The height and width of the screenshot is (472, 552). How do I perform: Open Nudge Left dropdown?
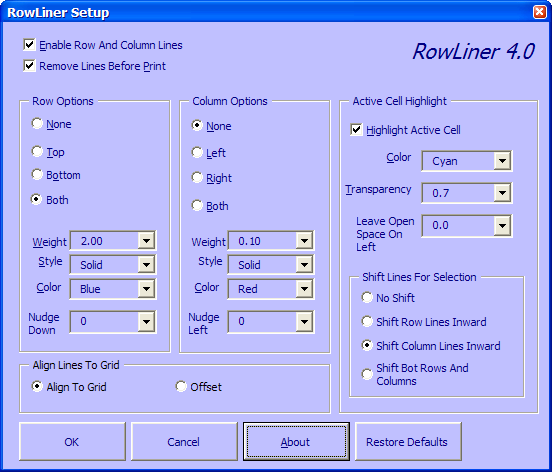pos(305,321)
